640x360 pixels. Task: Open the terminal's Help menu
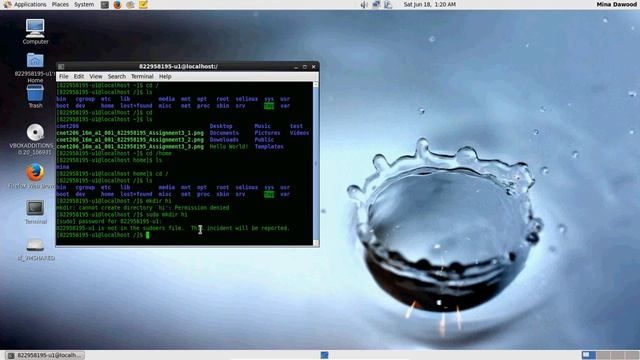165,76
